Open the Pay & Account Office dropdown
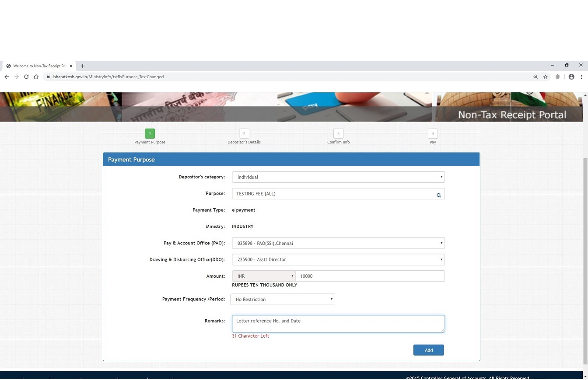Viewport: 588px width, 380px height. 338,243
